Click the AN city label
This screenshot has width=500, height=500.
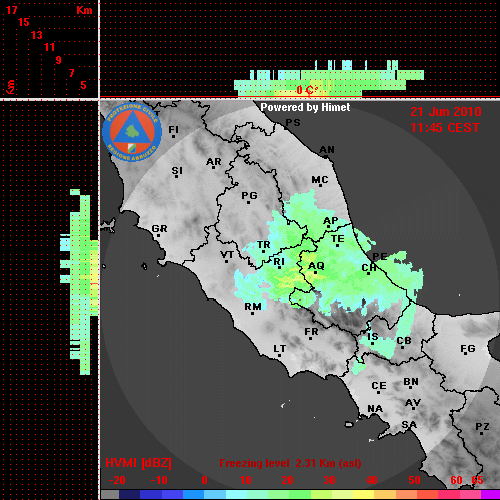pyautogui.click(x=327, y=150)
